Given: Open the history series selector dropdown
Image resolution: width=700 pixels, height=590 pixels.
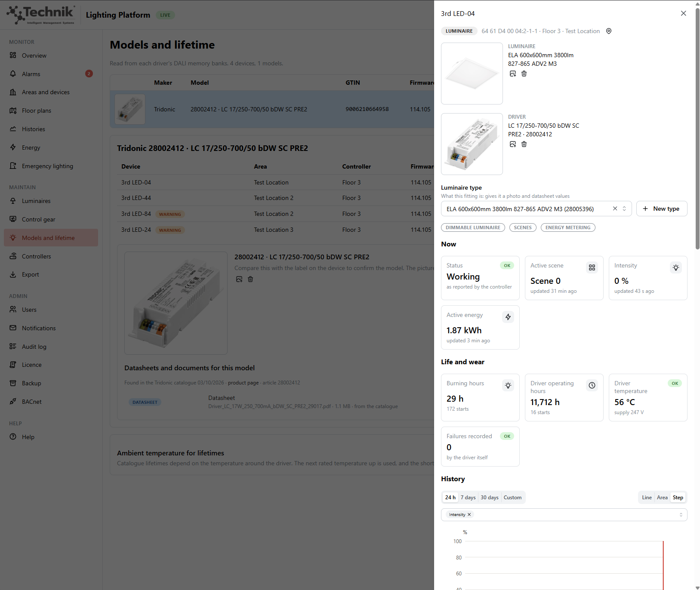Looking at the screenshot, I should click(564, 515).
